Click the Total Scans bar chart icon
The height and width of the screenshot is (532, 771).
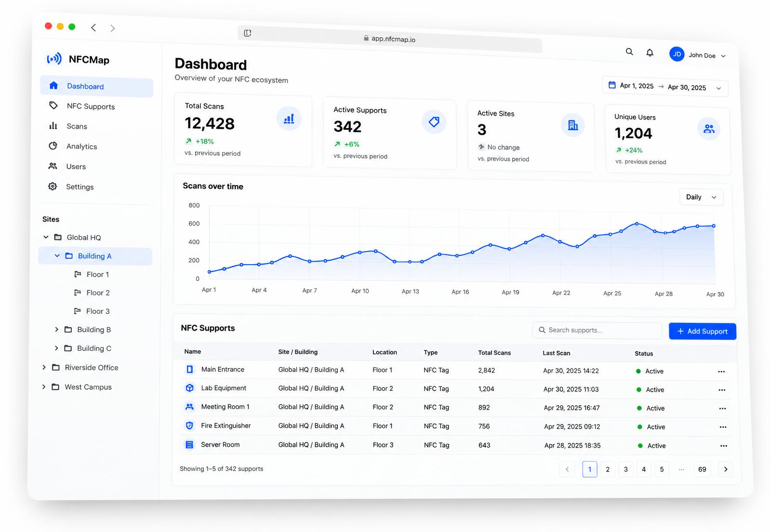[x=289, y=119]
